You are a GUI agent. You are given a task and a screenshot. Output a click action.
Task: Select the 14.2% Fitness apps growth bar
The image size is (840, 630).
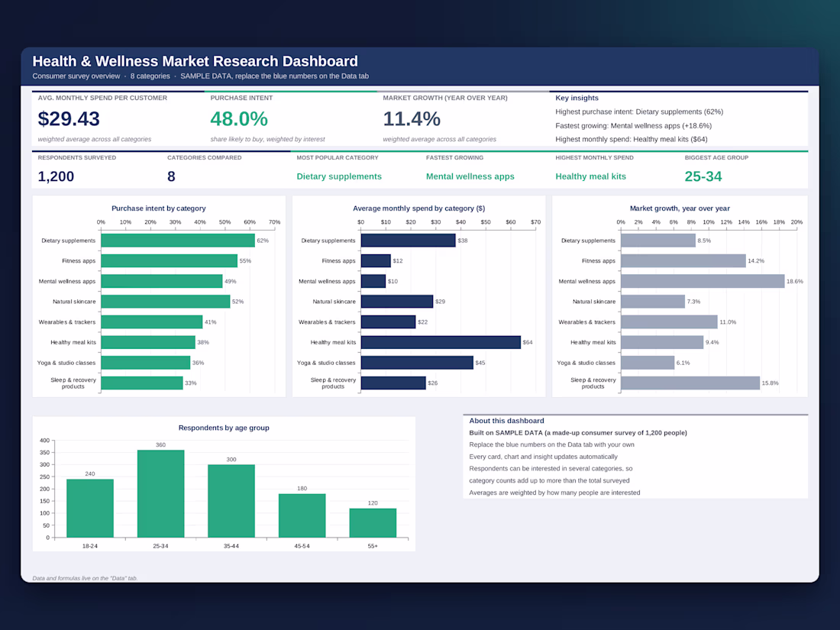pyautogui.click(x=683, y=261)
